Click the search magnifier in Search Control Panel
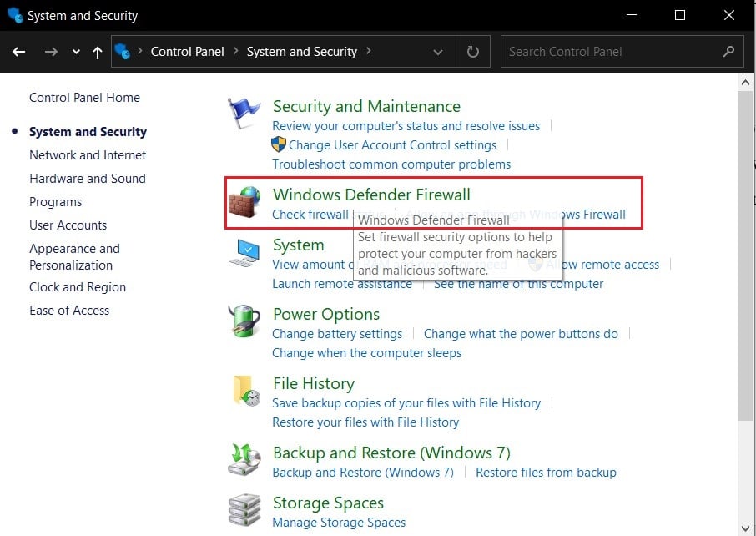Viewport: 756px width, 536px height. tap(729, 51)
